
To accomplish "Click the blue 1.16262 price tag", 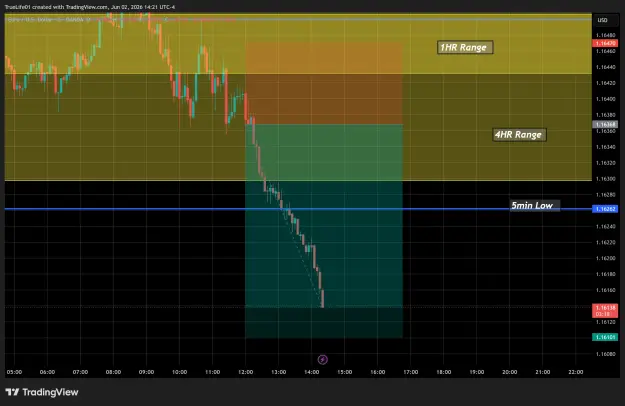I will [x=605, y=209].
